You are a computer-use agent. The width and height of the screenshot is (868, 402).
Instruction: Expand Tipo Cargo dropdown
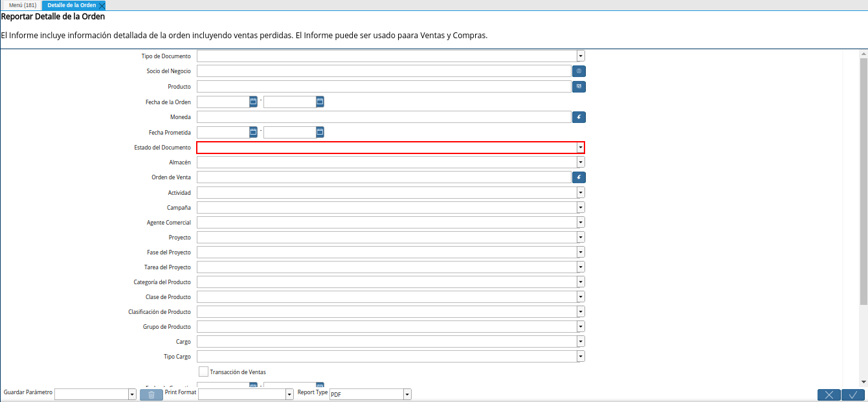(581, 356)
